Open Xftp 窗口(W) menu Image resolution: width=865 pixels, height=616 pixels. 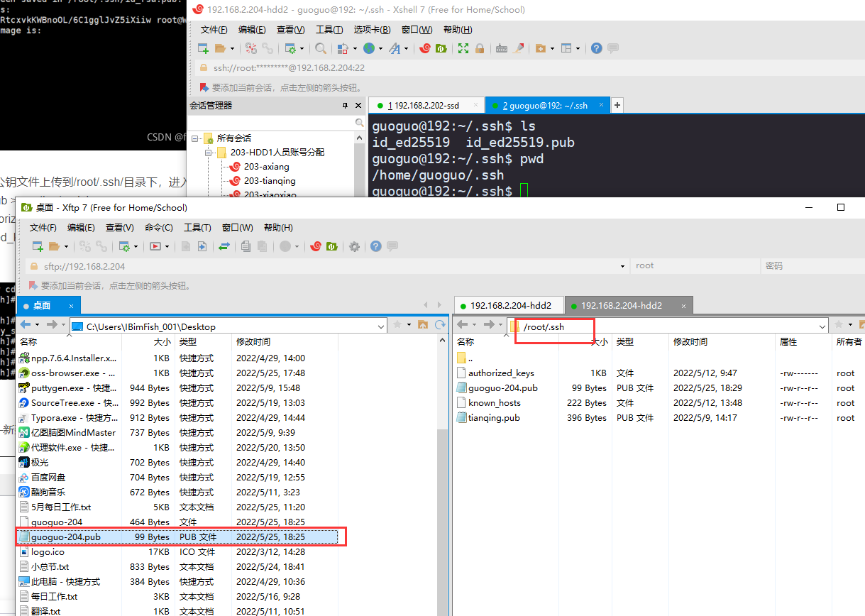[x=237, y=228]
